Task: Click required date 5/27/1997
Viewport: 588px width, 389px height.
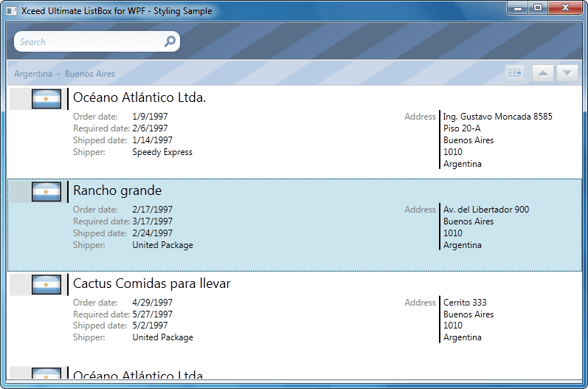Action: pos(152,314)
